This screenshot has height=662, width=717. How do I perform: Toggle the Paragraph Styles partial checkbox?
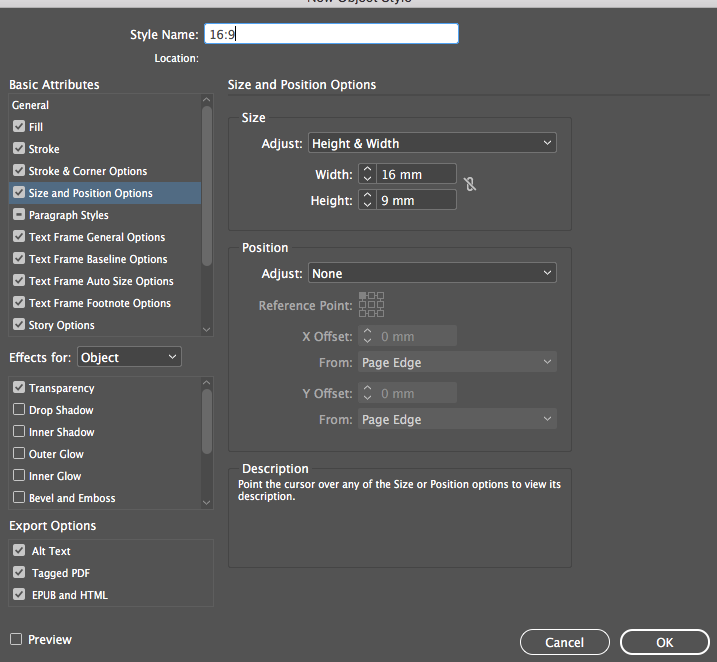pyautogui.click(x=19, y=215)
